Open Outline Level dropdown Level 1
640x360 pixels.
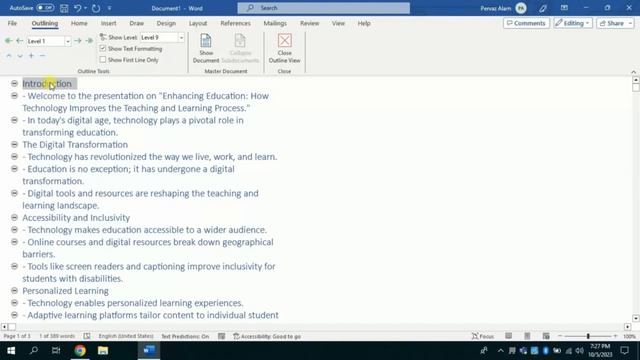coord(68,41)
